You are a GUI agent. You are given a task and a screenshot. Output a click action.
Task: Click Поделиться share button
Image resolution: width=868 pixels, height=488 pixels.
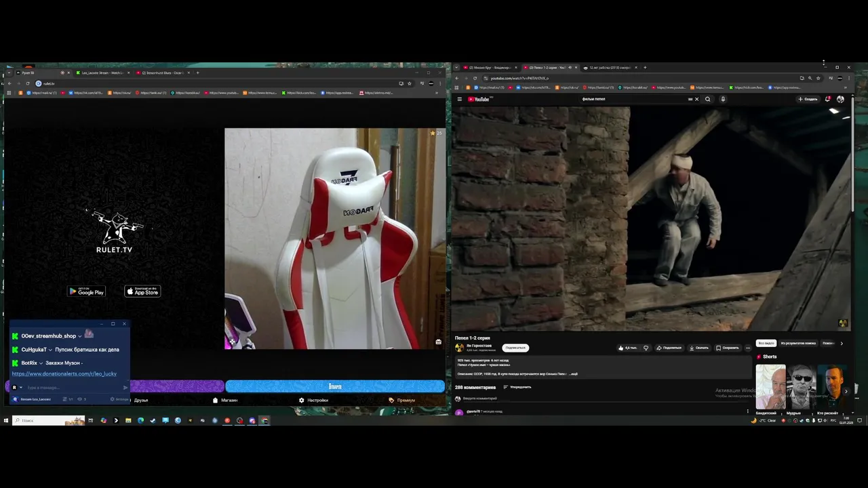coord(669,348)
